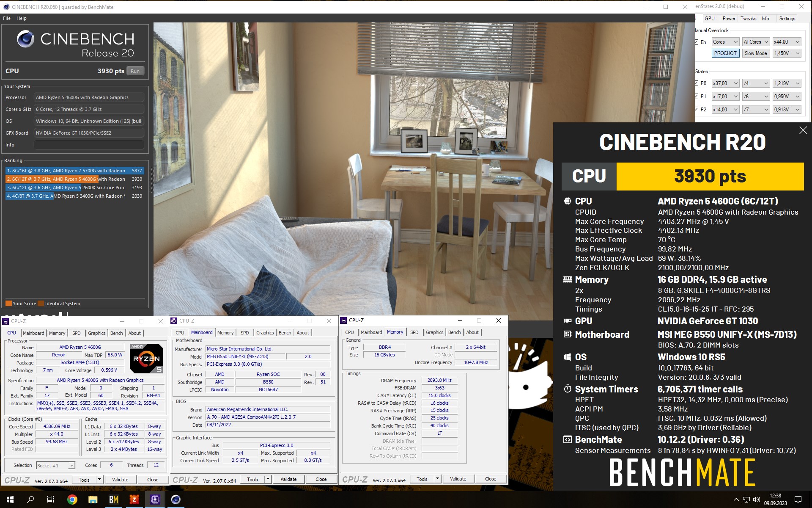This screenshot has height=508, width=812.
Task: Switch to ZenStates Tweaks tab
Action: 748,19
